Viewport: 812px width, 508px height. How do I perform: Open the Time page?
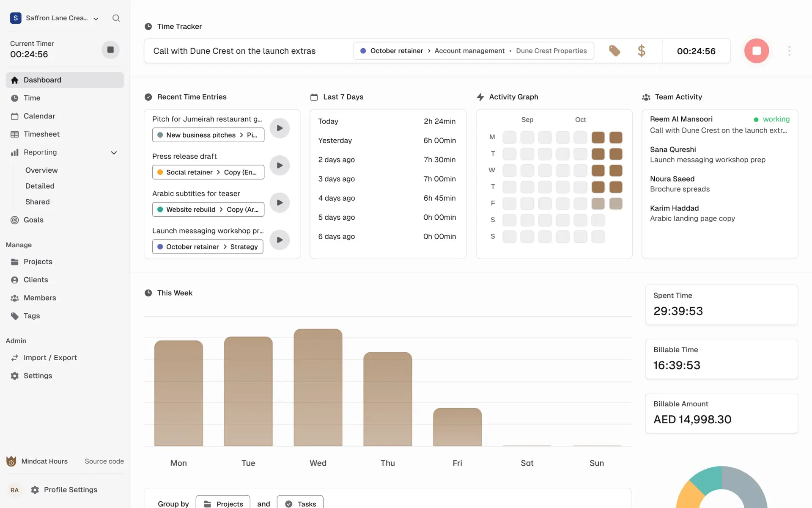click(65, 98)
